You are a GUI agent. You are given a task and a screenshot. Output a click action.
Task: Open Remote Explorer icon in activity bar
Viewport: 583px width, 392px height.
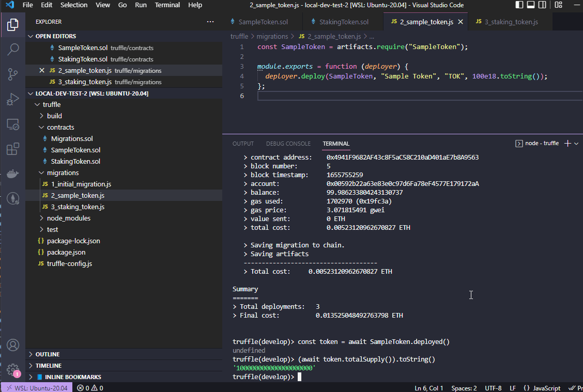[12, 124]
